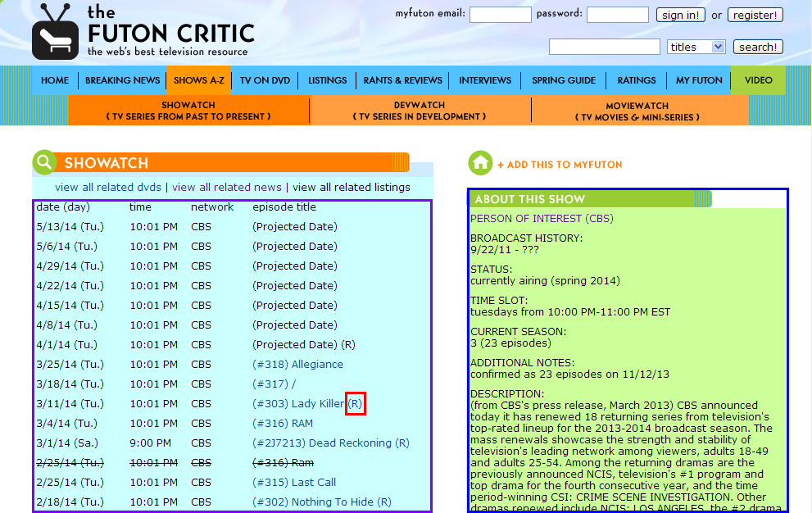
Task: Open the (#2J7213) Dead Reckoning episode link
Action: click(x=331, y=443)
